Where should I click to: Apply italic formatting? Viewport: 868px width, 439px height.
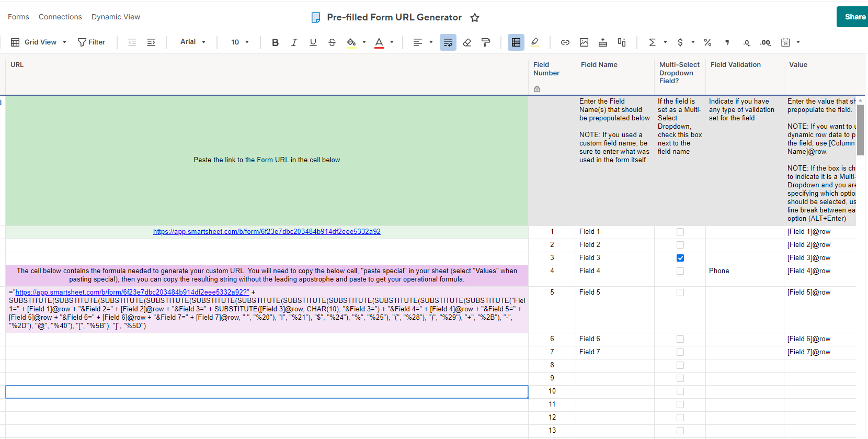tap(294, 42)
